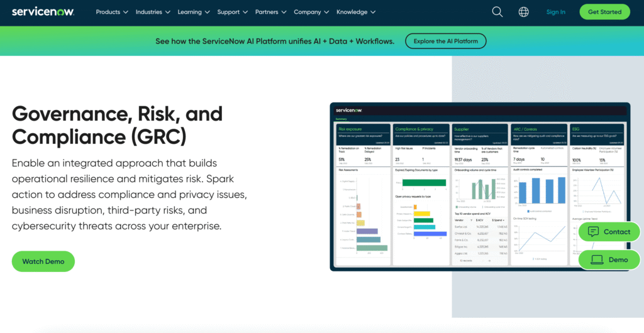
Task: Click 'Compliance & privacy' card title
Action: 414,129
